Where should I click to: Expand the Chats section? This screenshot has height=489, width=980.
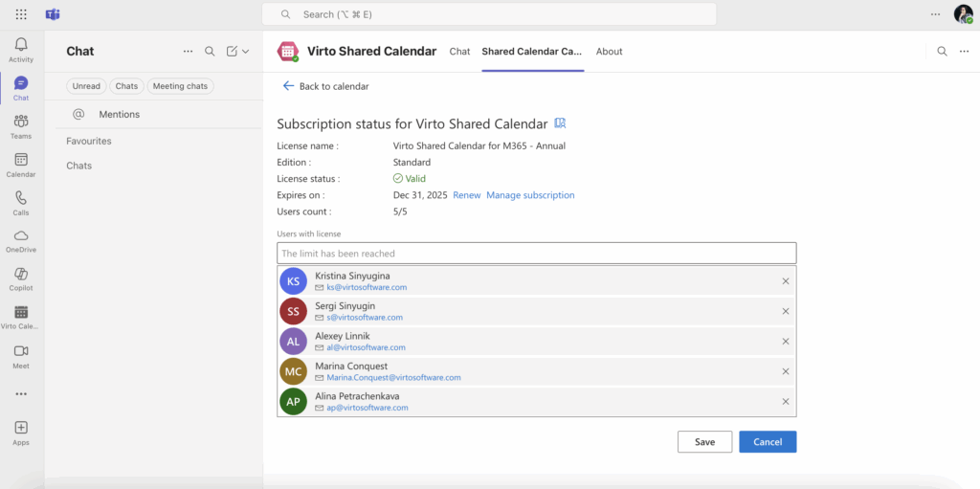(78, 166)
